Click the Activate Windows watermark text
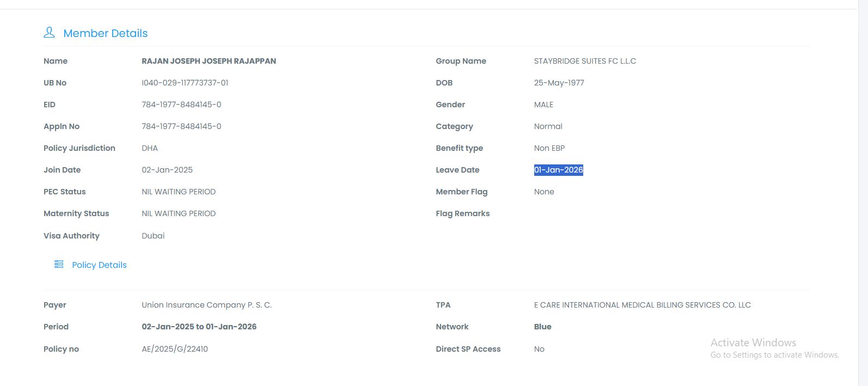 [753, 342]
